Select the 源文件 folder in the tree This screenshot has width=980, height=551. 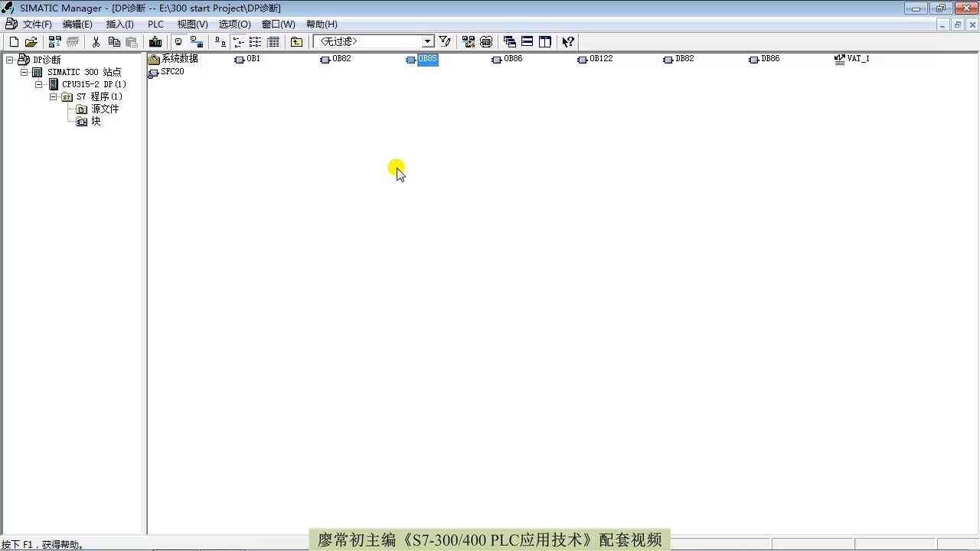[105, 109]
